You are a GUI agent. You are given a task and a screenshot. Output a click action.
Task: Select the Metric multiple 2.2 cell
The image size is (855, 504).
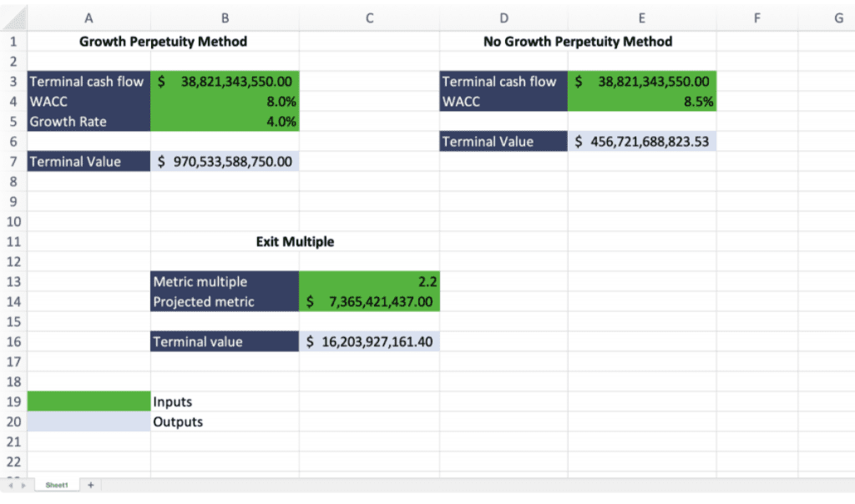coord(369,282)
